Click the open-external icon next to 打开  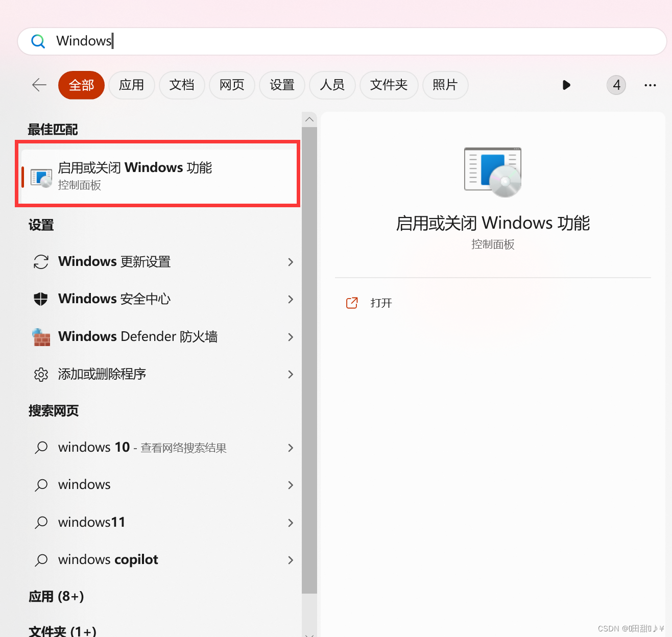pos(352,303)
